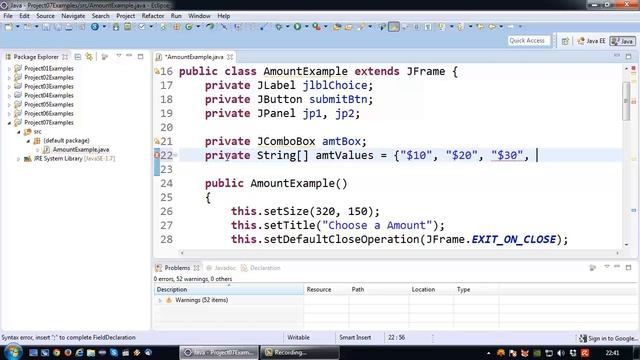Click the Search flashlight toolbar icon
Viewport: 640px width, 360px height.
click(x=362, y=27)
